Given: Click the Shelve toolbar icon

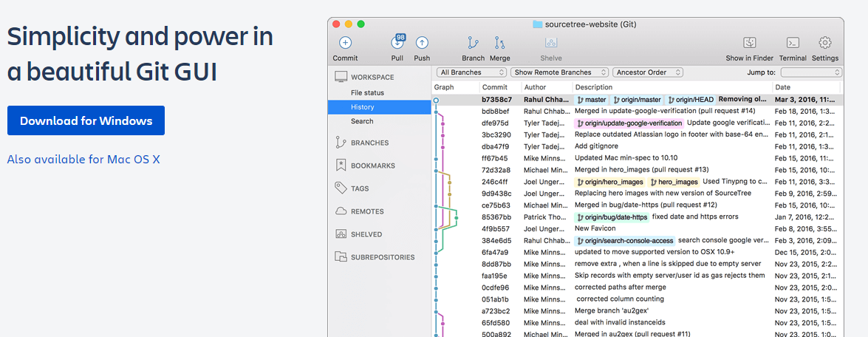Looking at the screenshot, I should coord(551,43).
